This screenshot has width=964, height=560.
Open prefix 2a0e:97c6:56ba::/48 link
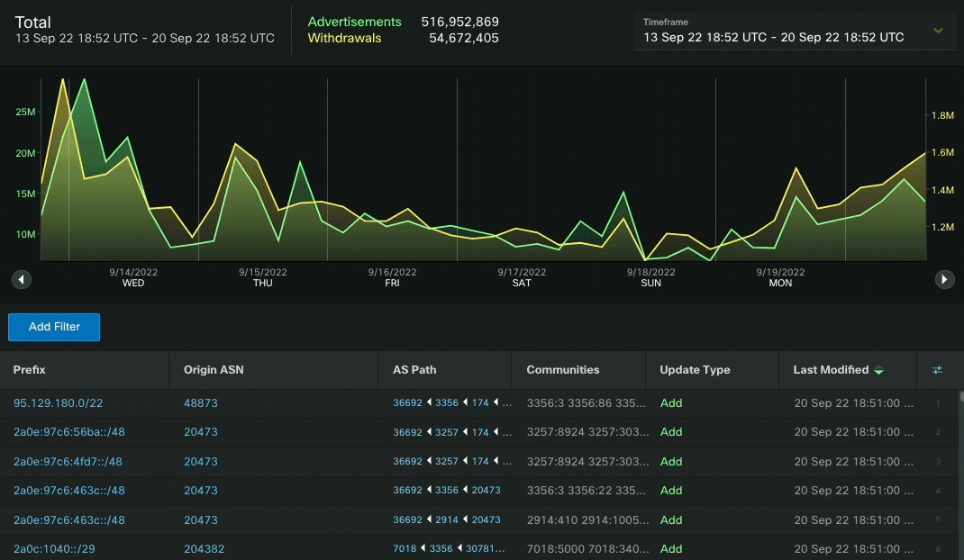point(68,432)
